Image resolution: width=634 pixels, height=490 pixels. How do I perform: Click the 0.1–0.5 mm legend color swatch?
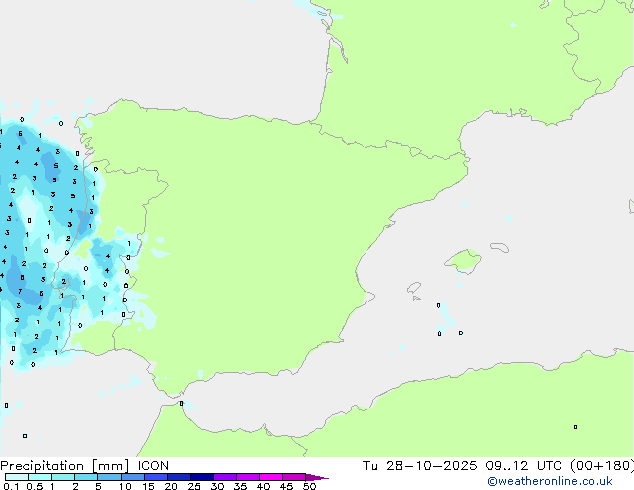17,477
